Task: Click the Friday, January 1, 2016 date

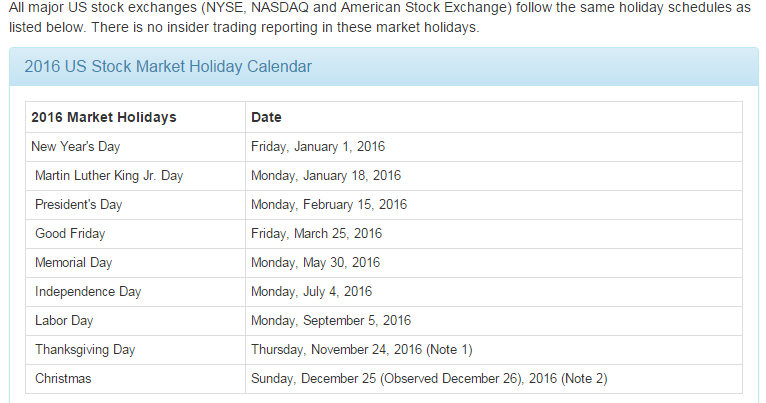Action: (318, 146)
